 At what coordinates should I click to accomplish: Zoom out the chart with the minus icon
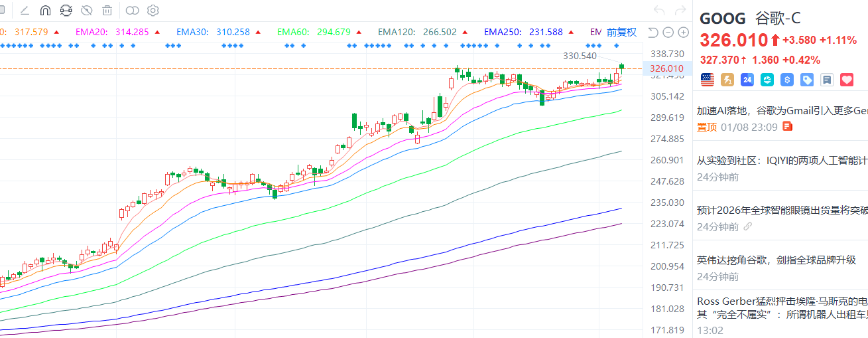point(668,32)
